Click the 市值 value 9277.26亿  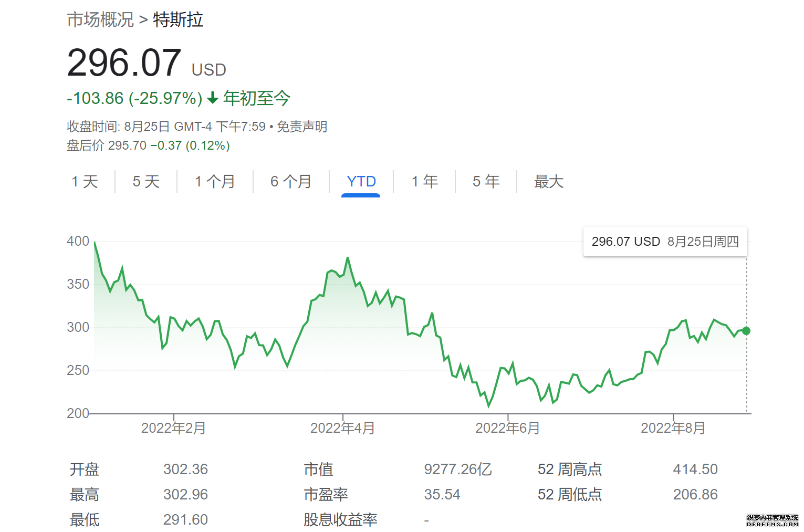(458, 469)
